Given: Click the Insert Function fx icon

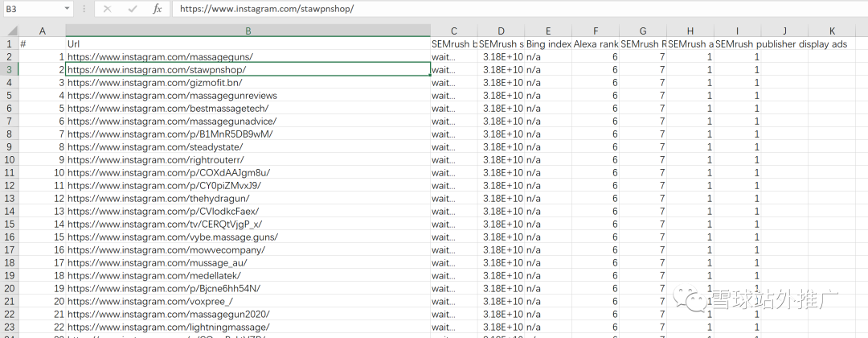Looking at the screenshot, I should pyautogui.click(x=158, y=9).
